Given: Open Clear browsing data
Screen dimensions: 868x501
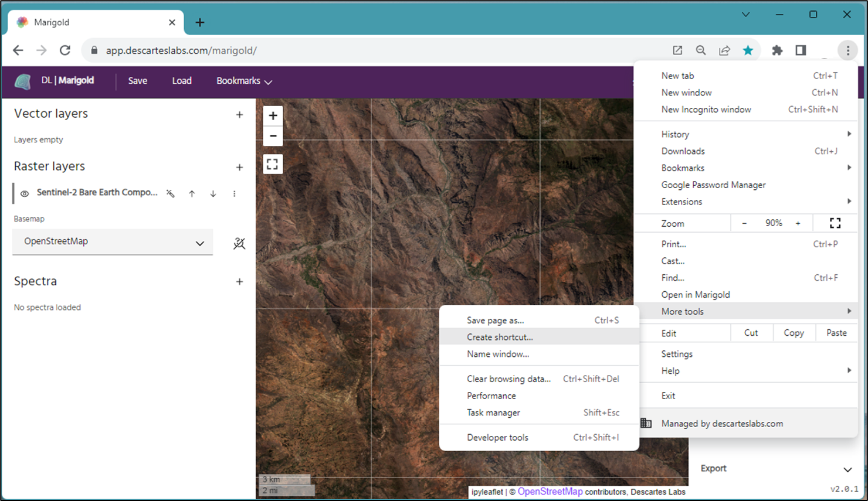Looking at the screenshot, I should [539, 379].
